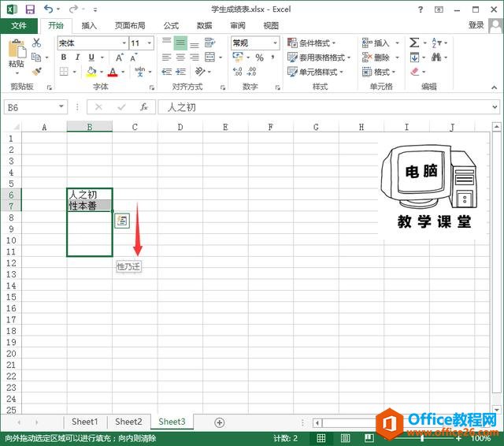This screenshot has height=446, width=504.
Task: Apply the comma style format
Action: [272, 58]
